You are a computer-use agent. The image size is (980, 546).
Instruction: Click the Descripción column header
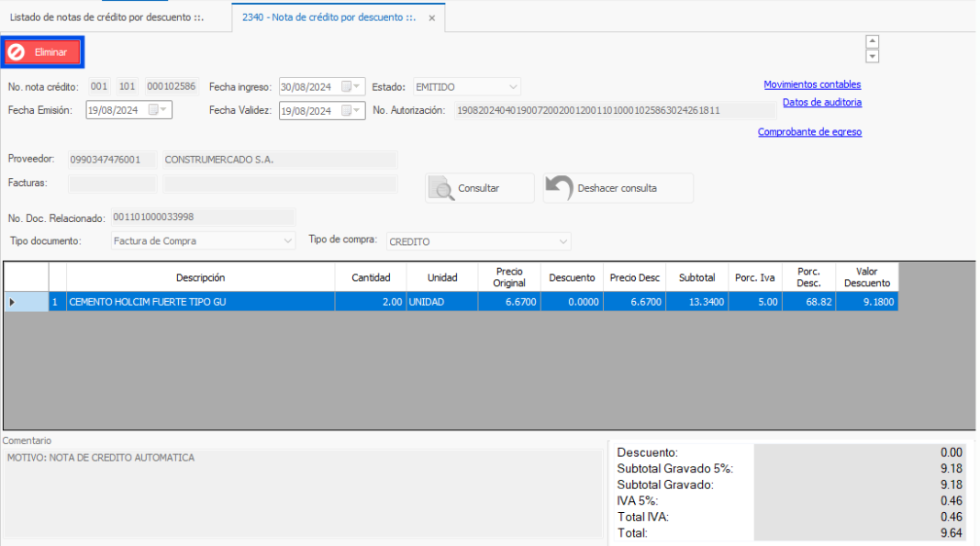pyautogui.click(x=200, y=277)
